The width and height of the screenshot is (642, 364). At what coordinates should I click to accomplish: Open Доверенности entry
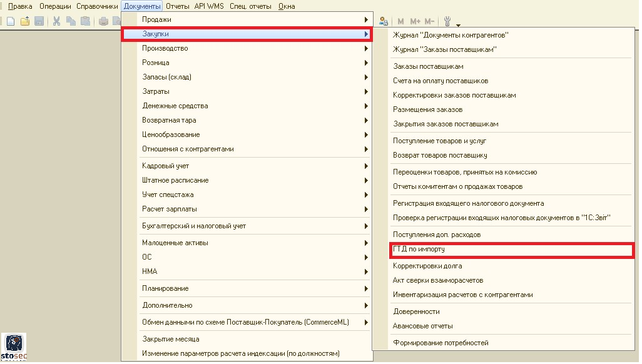504,311
